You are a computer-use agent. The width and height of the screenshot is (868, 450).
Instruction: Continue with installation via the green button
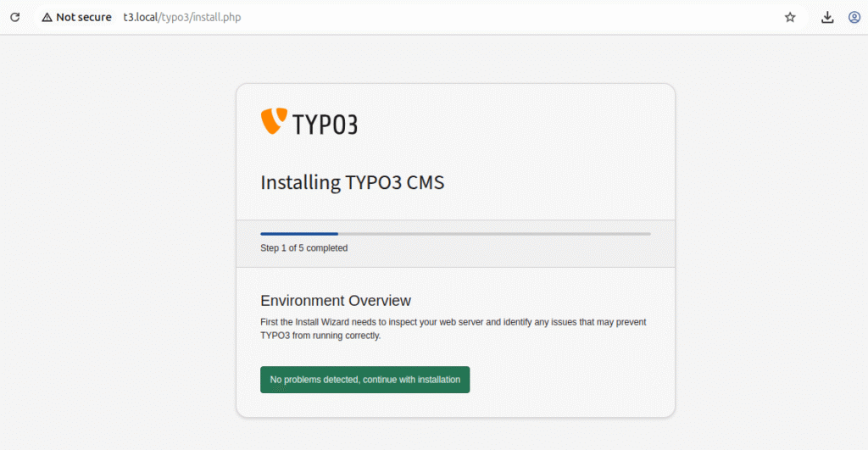click(x=364, y=380)
